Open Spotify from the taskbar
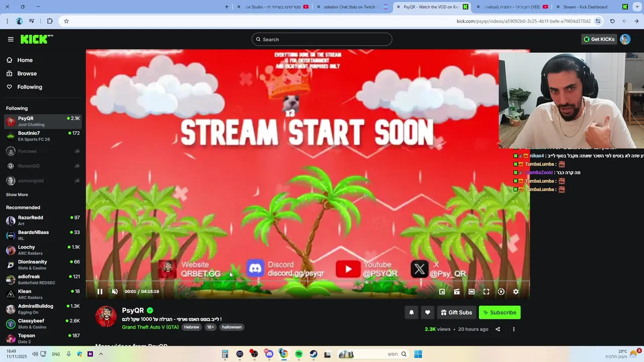This screenshot has height=362, width=644. 299,354
